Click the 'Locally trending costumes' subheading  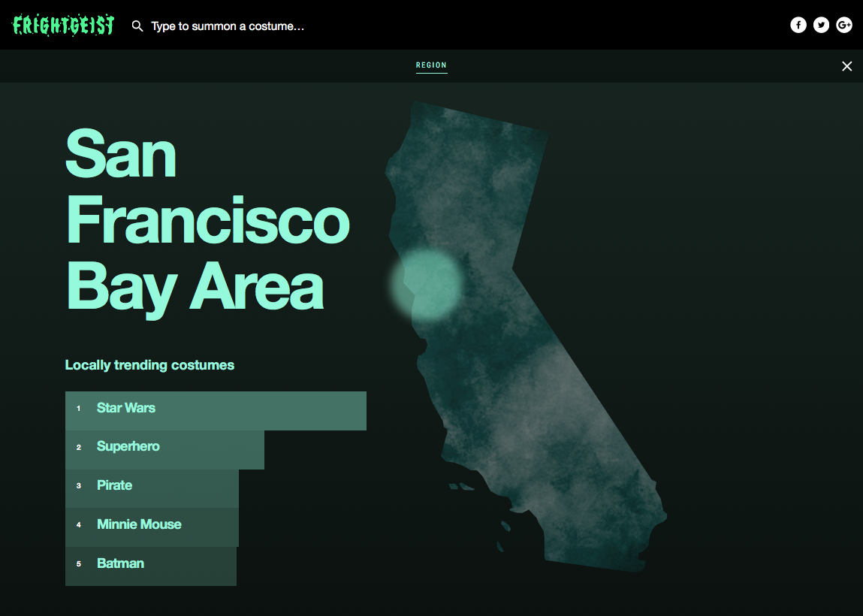(149, 365)
